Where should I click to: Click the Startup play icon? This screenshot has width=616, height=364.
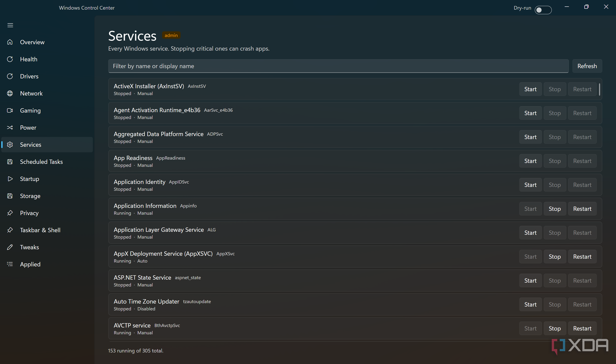10,179
